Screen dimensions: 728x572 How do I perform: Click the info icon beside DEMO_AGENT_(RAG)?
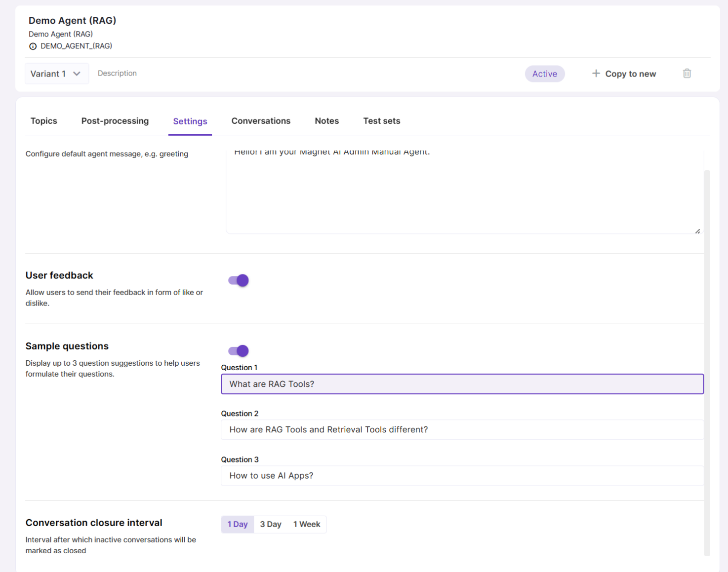[x=33, y=46]
